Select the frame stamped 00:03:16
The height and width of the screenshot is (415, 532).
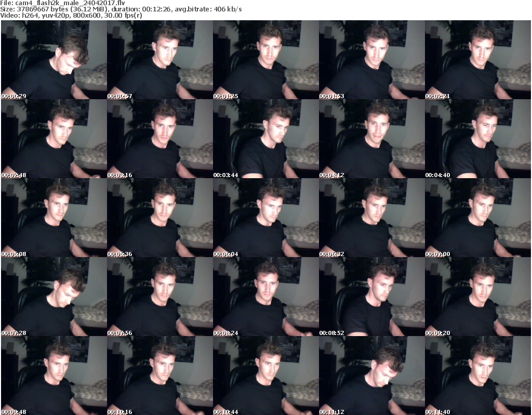click(160, 139)
